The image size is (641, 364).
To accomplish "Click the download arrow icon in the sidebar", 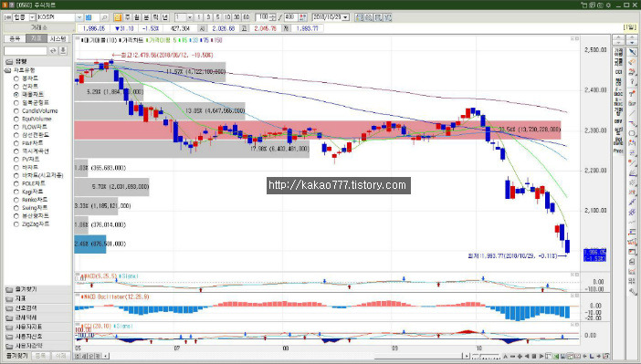I will (x=62, y=51).
